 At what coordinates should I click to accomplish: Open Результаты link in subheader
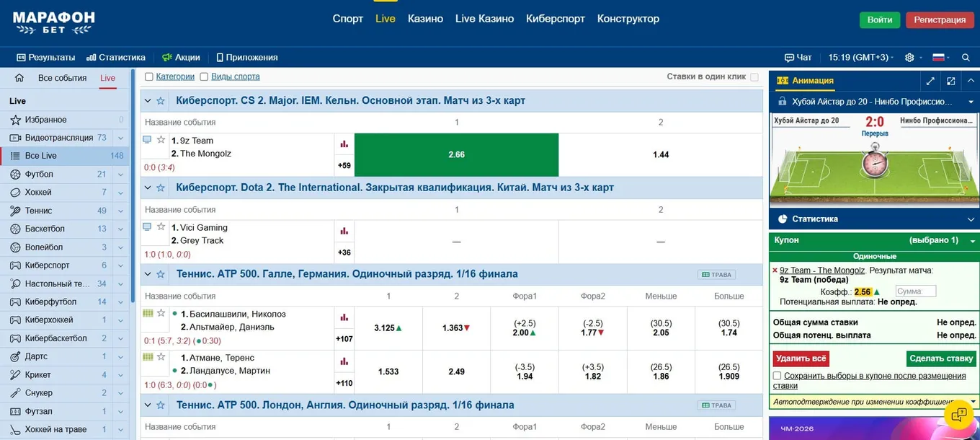(46, 58)
